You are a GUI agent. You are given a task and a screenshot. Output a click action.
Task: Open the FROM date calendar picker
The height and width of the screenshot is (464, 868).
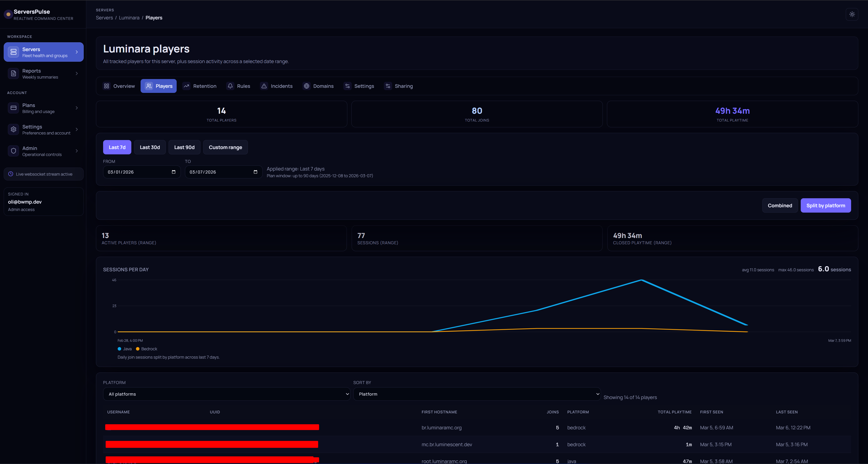pos(174,172)
